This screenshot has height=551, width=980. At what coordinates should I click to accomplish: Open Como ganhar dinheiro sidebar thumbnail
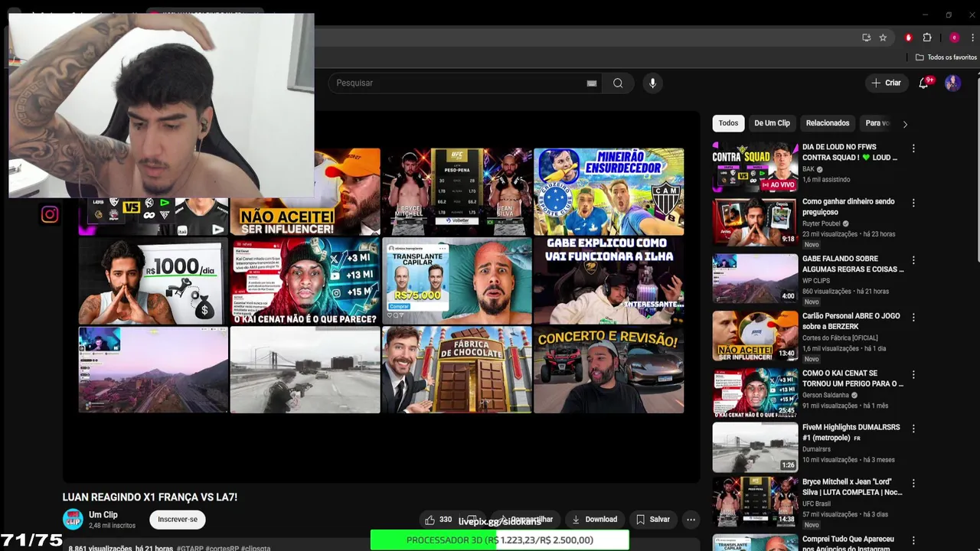pos(755,221)
